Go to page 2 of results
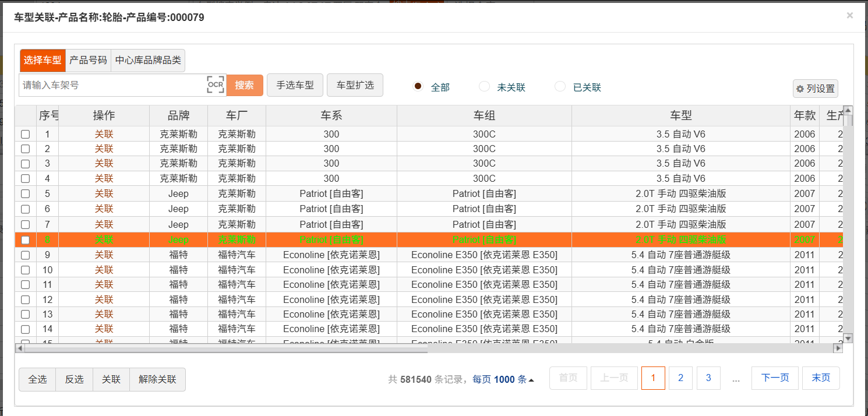The image size is (868, 416). pos(680,378)
